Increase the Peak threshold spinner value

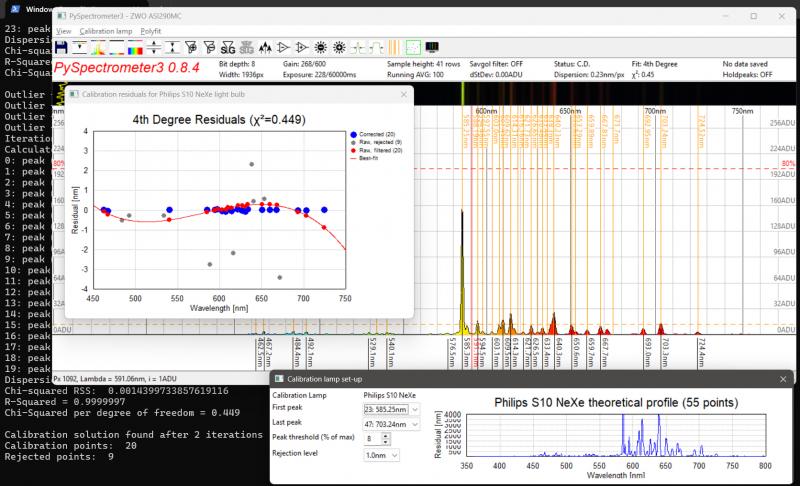pyautogui.click(x=385, y=435)
